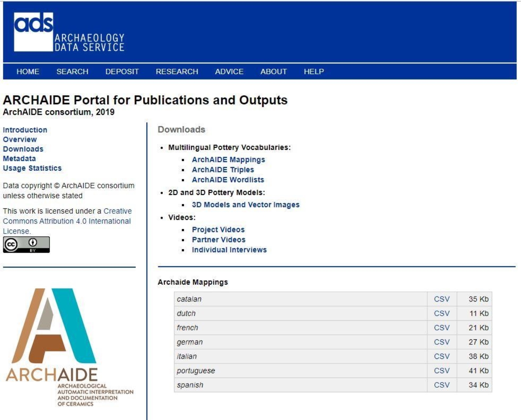
Task: View the Usage Statistics sidebar link
Action: click(x=32, y=168)
